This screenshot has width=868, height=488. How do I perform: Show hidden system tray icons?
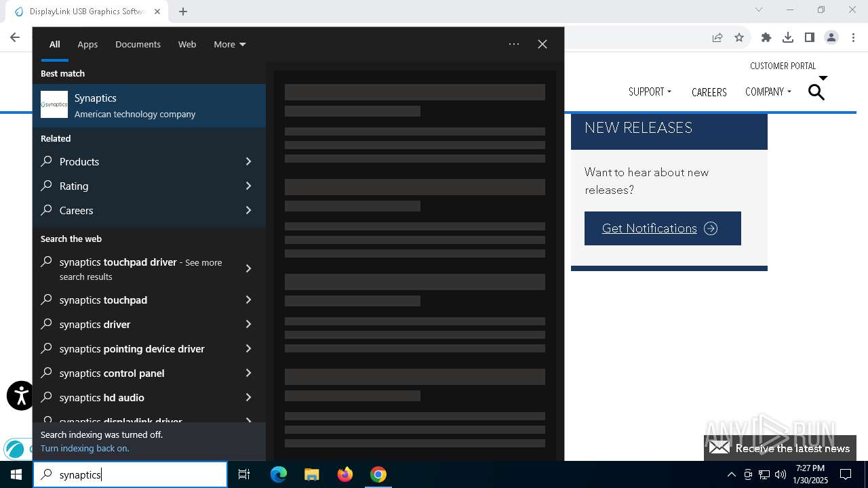click(x=731, y=474)
